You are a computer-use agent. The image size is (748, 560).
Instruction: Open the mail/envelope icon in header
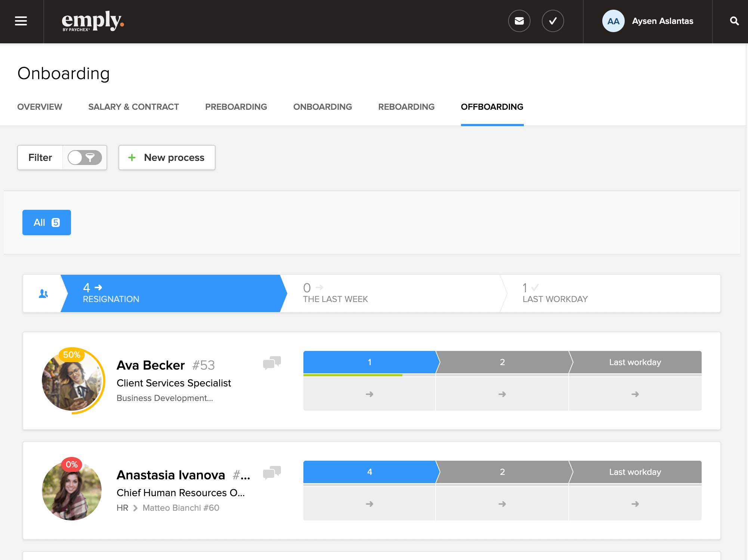(519, 21)
